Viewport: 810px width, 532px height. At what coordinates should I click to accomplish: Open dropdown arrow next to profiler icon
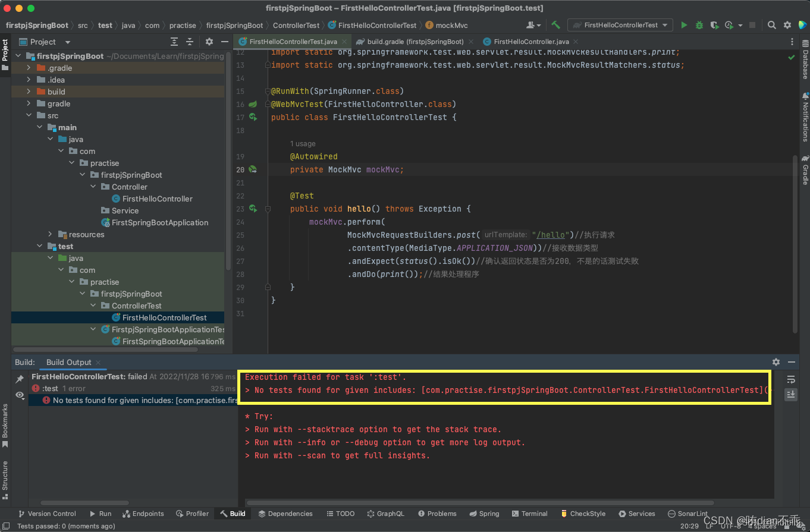point(740,25)
